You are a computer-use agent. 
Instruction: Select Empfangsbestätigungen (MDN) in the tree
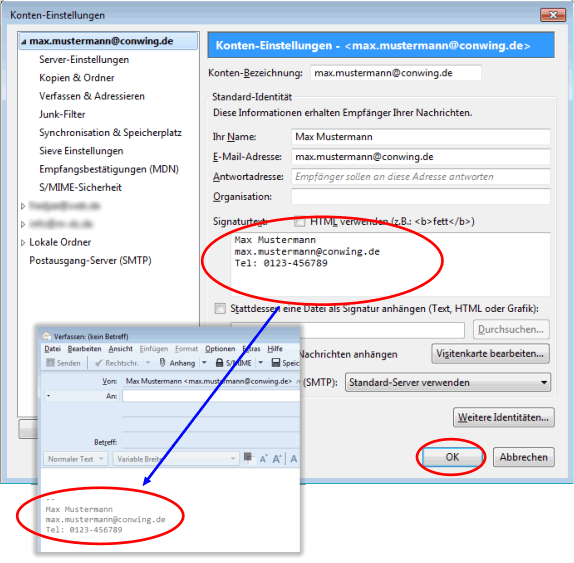click(109, 169)
